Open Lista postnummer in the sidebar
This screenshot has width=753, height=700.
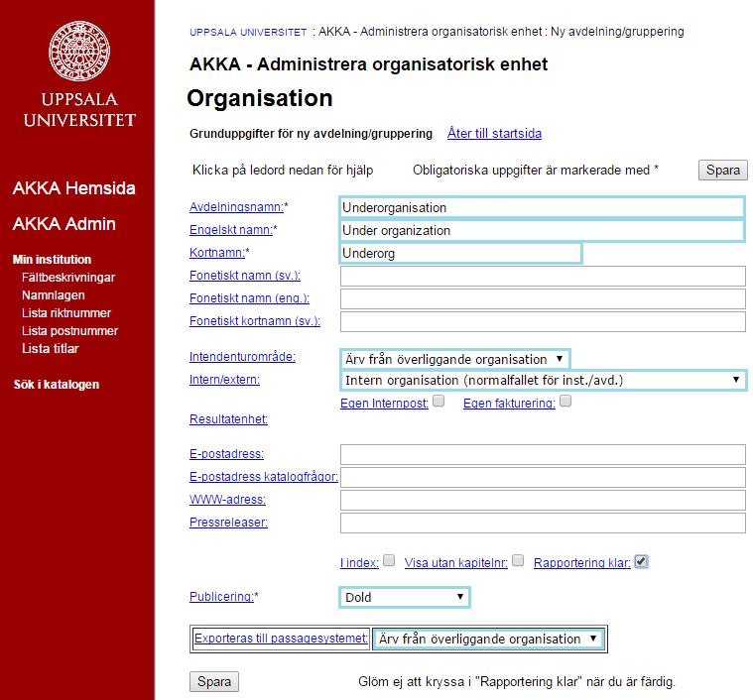pyautogui.click(x=69, y=330)
